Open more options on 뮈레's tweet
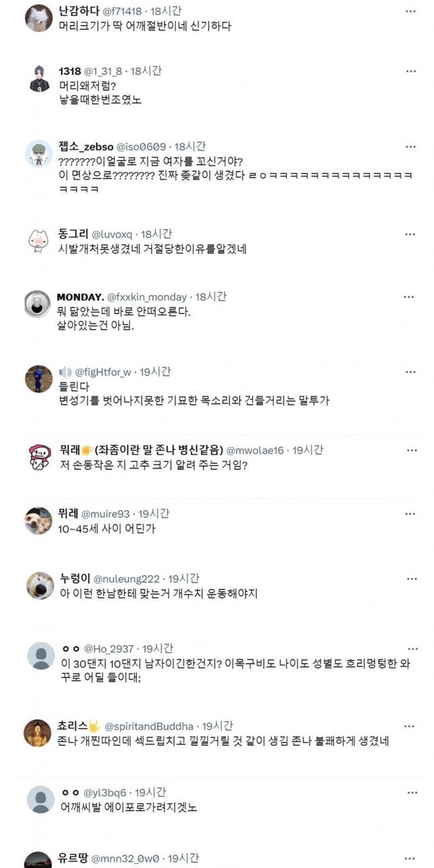Image resolution: width=434 pixels, height=868 pixels. tap(411, 514)
